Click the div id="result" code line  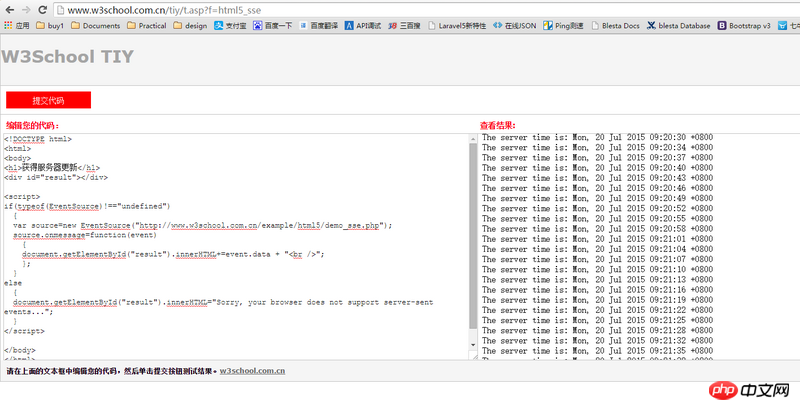point(56,177)
